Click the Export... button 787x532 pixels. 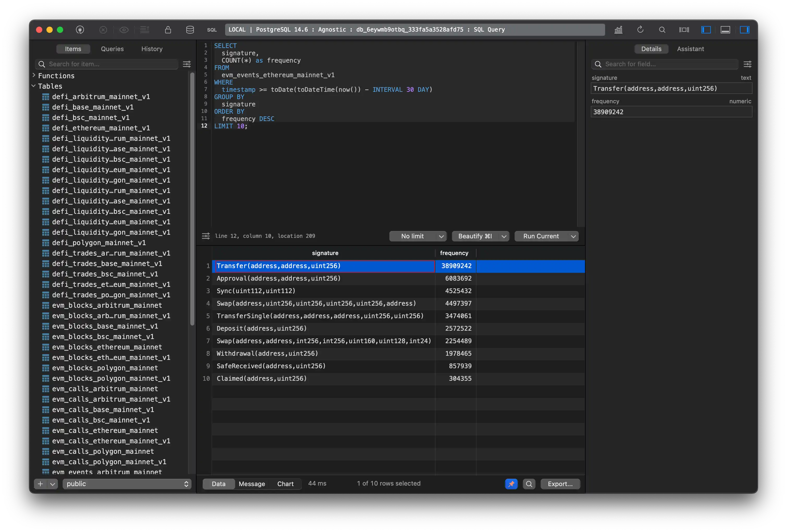point(560,483)
